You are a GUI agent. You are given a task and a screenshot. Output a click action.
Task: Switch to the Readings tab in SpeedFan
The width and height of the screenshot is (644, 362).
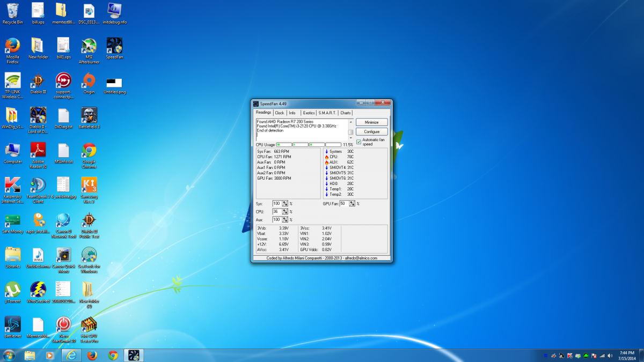tap(264, 113)
